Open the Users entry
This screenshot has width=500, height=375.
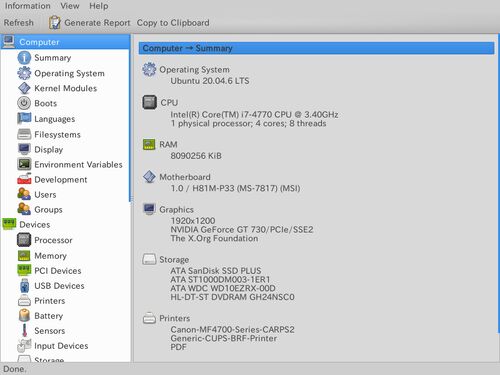[45, 194]
